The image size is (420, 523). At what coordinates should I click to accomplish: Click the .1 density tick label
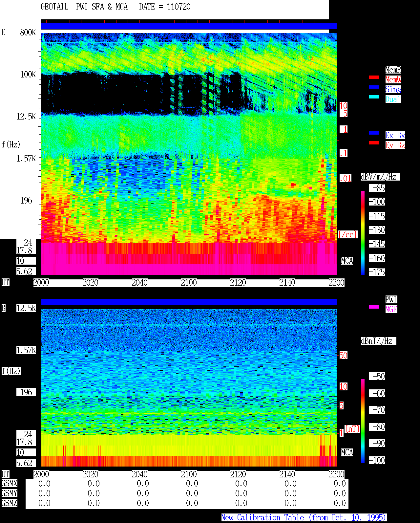tap(344, 153)
